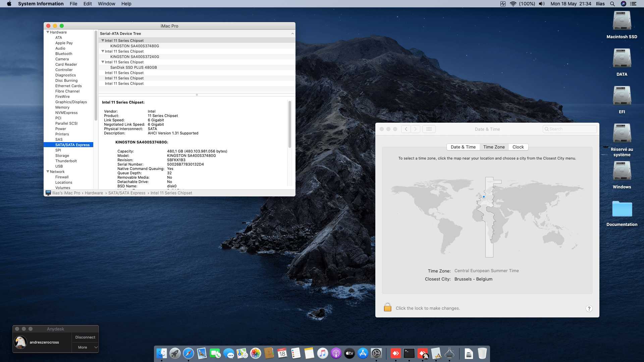Launch Launchpad from the dock
The image size is (644, 362).
(x=175, y=353)
